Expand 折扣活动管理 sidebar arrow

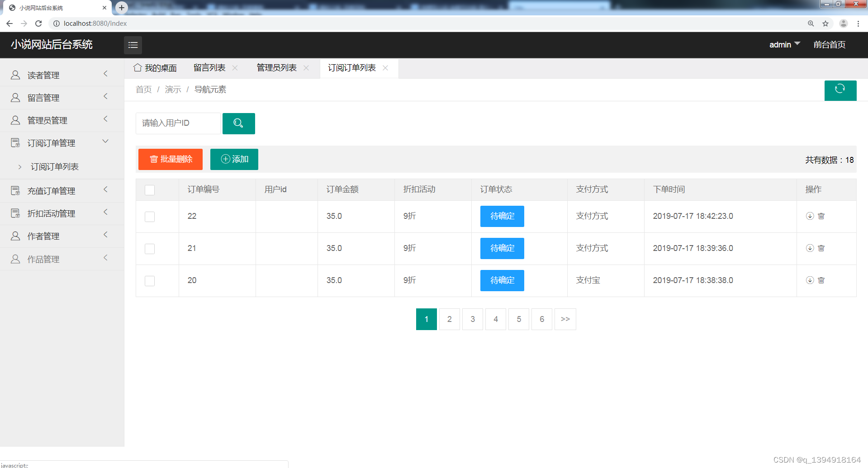pos(105,212)
